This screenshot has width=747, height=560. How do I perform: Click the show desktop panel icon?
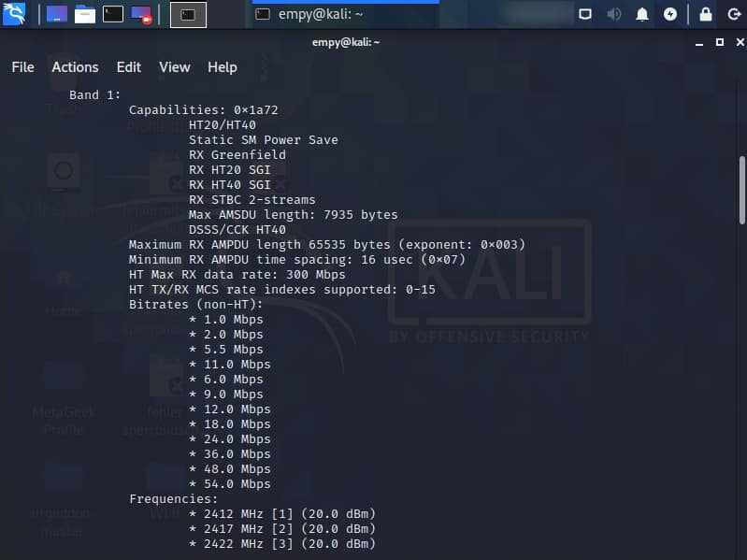[x=56, y=14]
